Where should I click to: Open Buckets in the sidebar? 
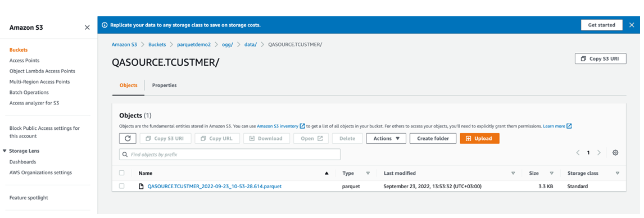click(x=19, y=49)
